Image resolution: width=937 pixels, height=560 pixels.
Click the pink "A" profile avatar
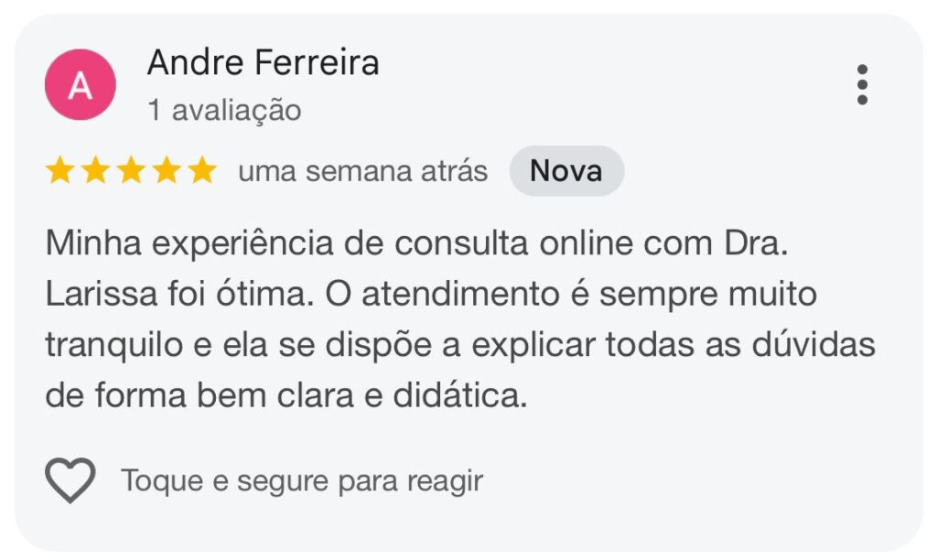[81, 85]
